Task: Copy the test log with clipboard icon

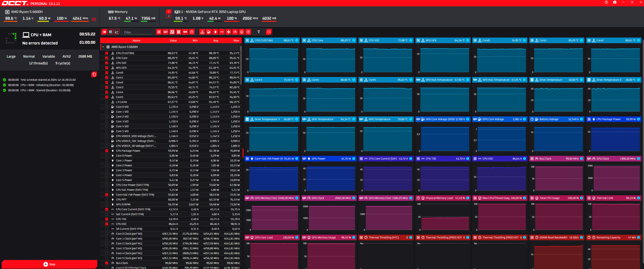Action: click(x=94, y=74)
